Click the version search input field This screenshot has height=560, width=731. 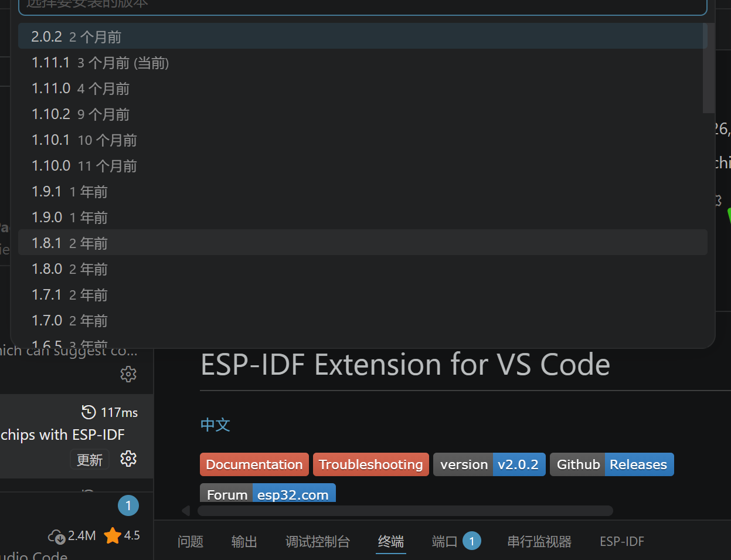362,6
